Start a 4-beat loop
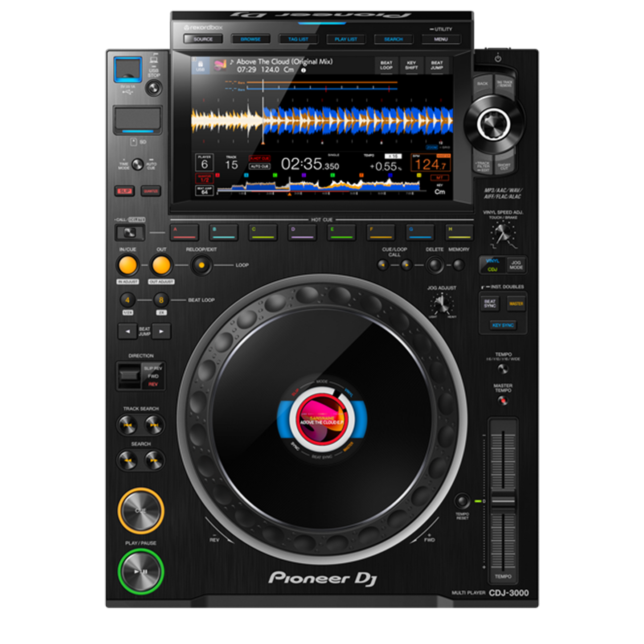The width and height of the screenshot is (644, 644). (x=127, y=300)
